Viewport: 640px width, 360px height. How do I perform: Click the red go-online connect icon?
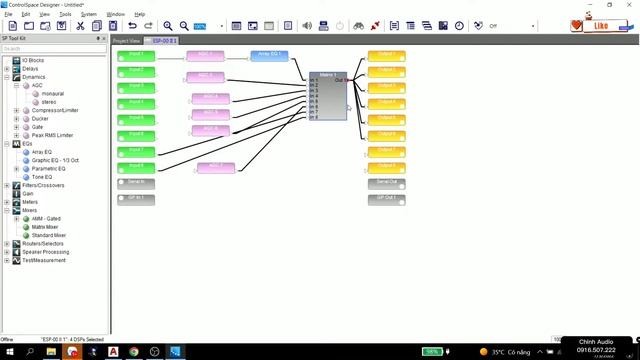click(x=375, y=26)
